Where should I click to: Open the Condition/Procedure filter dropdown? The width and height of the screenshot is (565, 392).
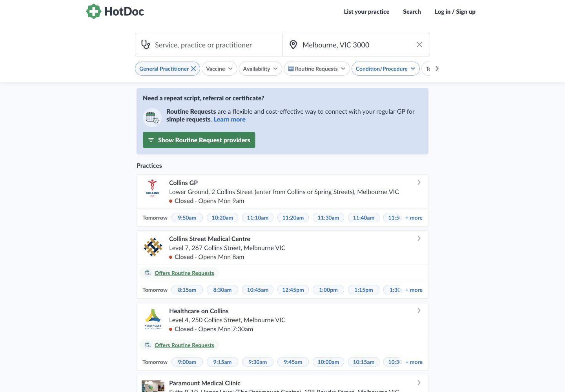click(385, 69)
